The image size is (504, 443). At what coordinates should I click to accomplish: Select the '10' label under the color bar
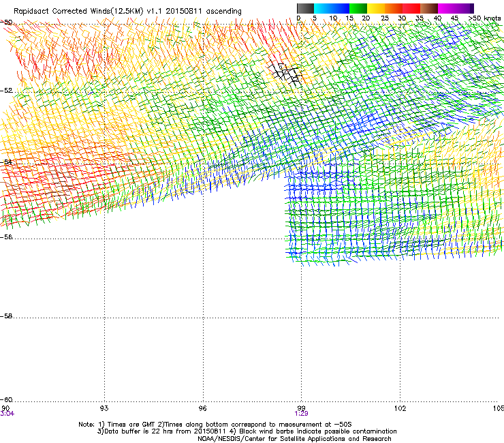tap(333, 18)
